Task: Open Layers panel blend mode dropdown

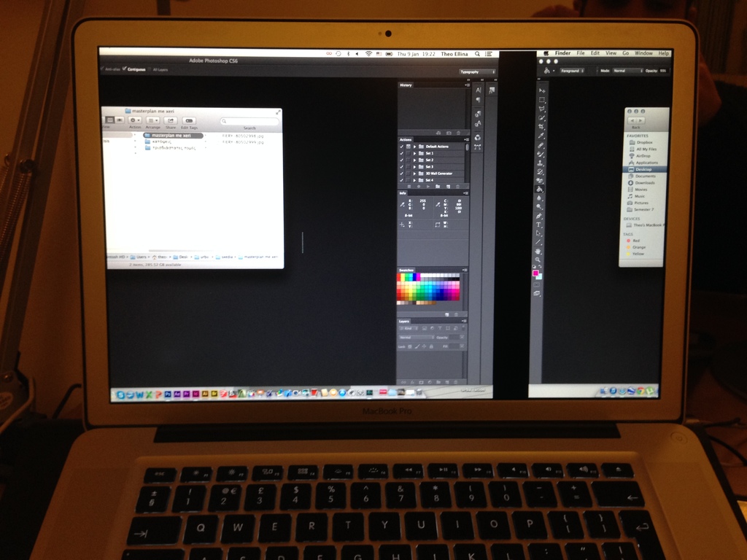Action: pyautogui.click(x=416, y=337)
